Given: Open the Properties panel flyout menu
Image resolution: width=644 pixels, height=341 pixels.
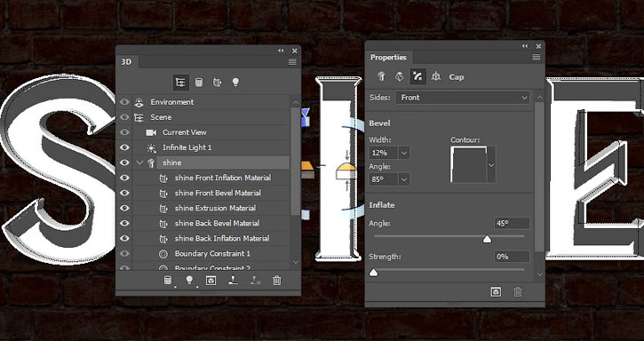Looking at the screenshot, I should pos(536,58).
